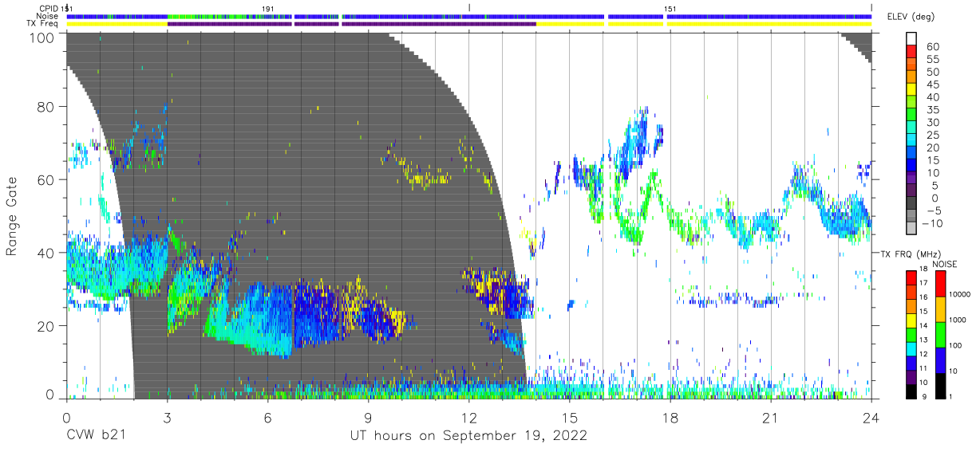Click the Noise strip segment above hour 21
This screenshot has width=980, height=452.
pyautogui.click(x=770, y=16)
